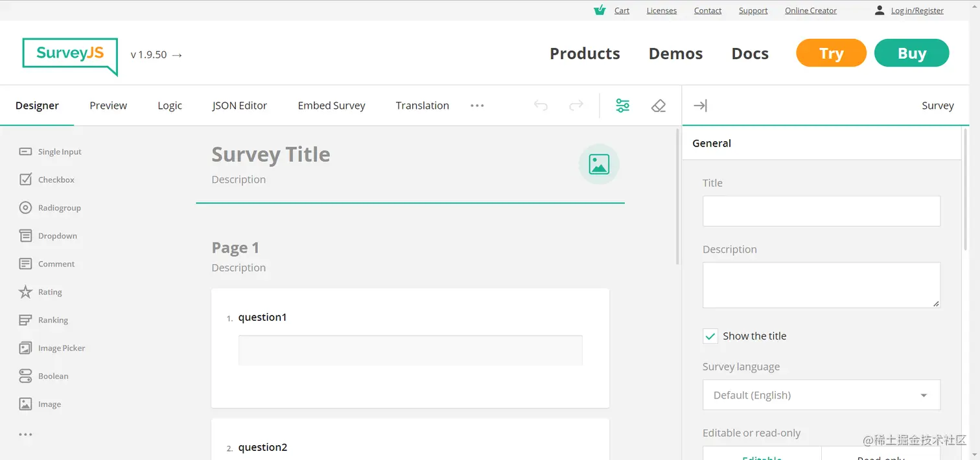The image size is (980, 460).
Task: Click the Boolean toggle icon in toolbox
Action: (25, 376)
